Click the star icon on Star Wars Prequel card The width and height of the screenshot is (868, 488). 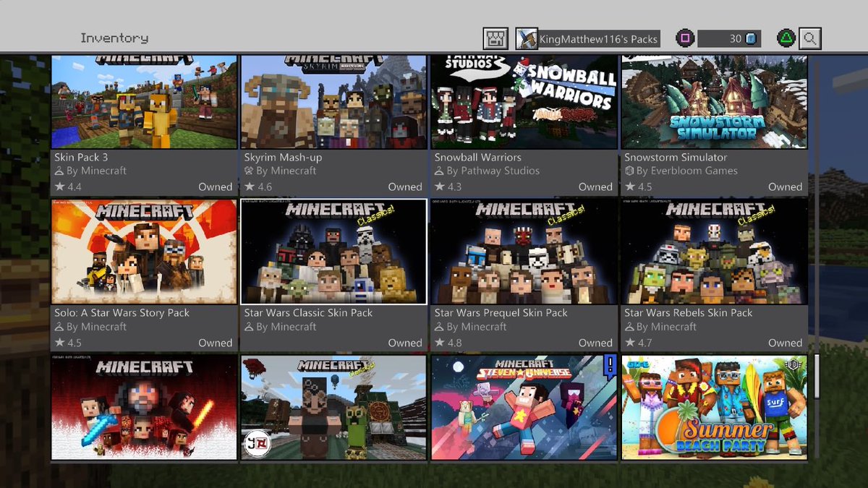(x=440, y=343)
